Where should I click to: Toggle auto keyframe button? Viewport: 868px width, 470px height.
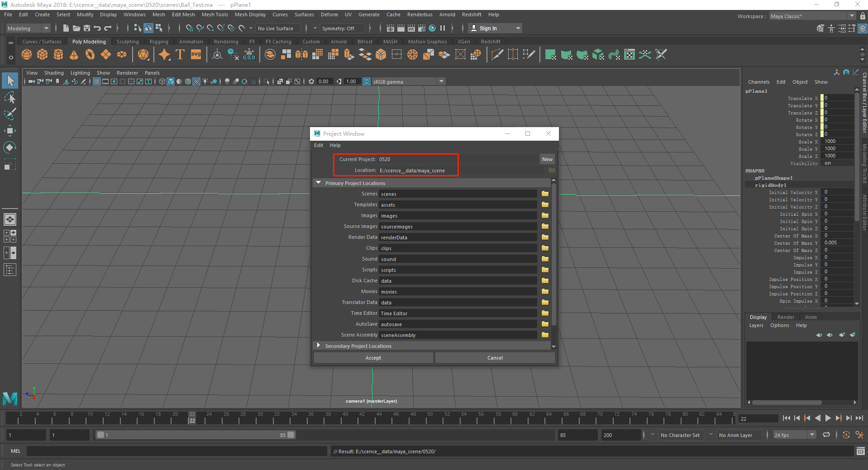point(846,435)
